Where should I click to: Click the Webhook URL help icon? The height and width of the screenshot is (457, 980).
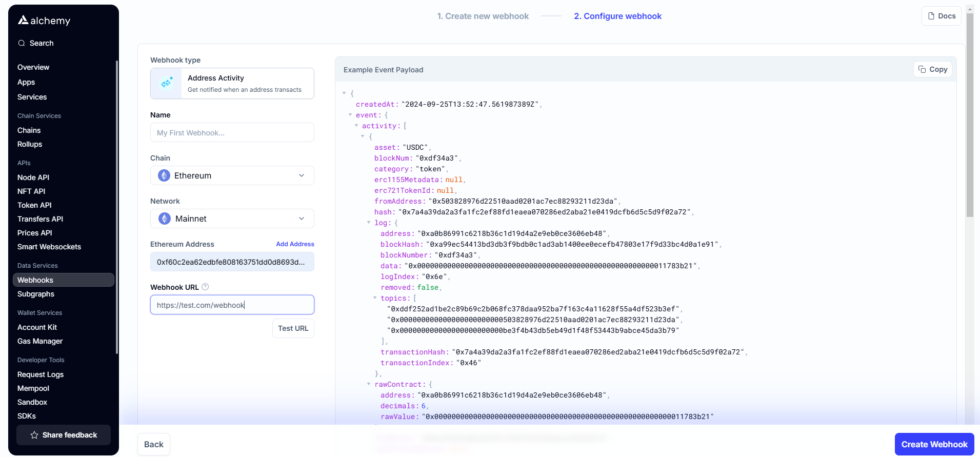point(205,287)
